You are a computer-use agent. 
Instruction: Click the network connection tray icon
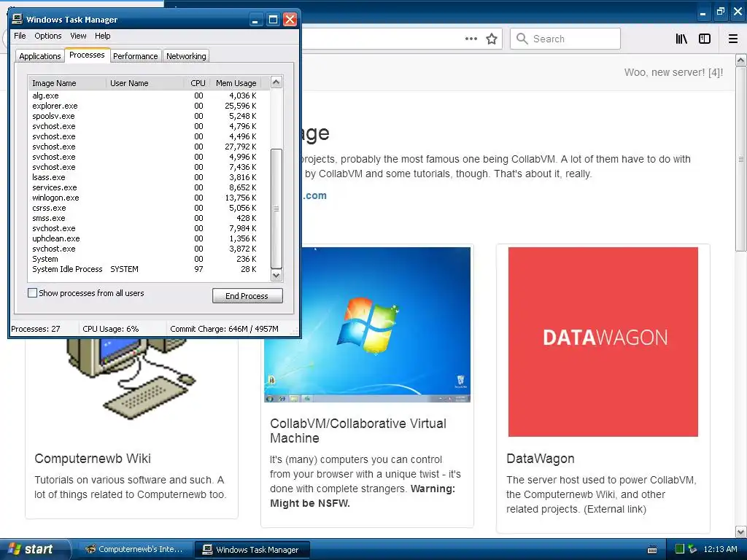693,549
